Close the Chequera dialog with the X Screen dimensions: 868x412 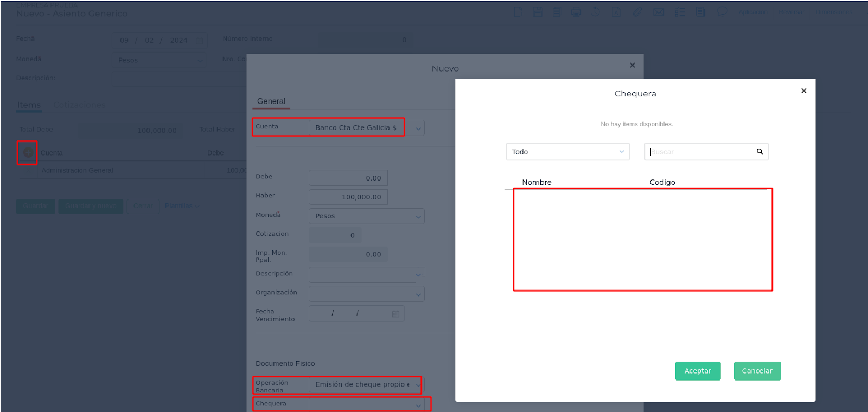803,91
